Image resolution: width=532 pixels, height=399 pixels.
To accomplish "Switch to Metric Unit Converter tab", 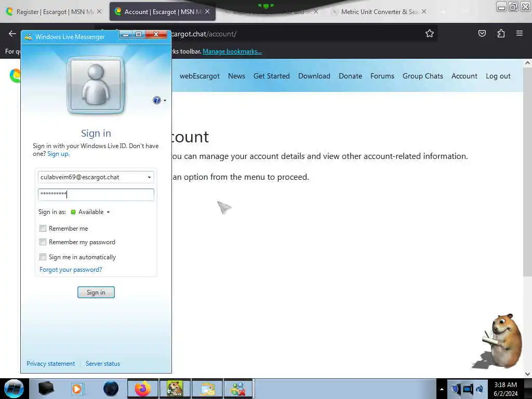I will coord(379,12).
